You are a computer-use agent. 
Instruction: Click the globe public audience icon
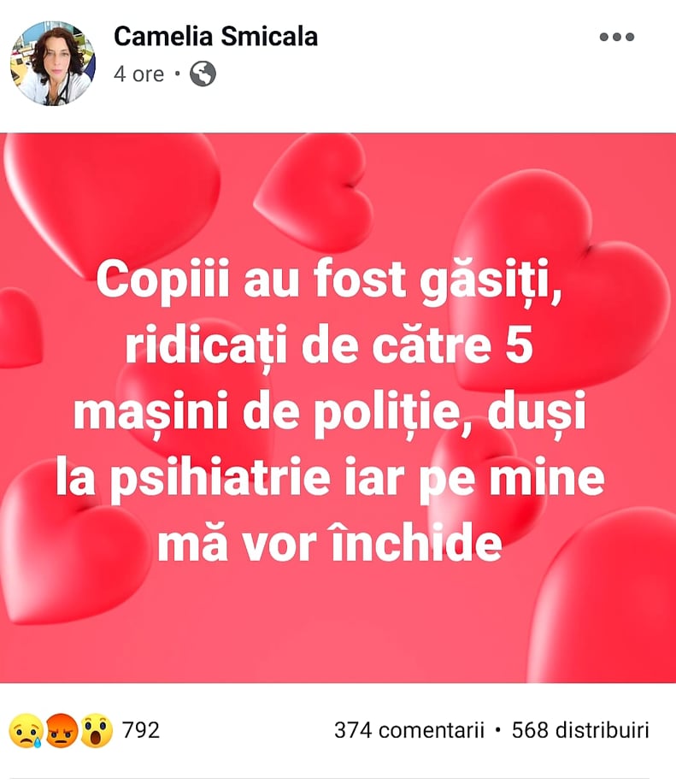coord(203,74)
